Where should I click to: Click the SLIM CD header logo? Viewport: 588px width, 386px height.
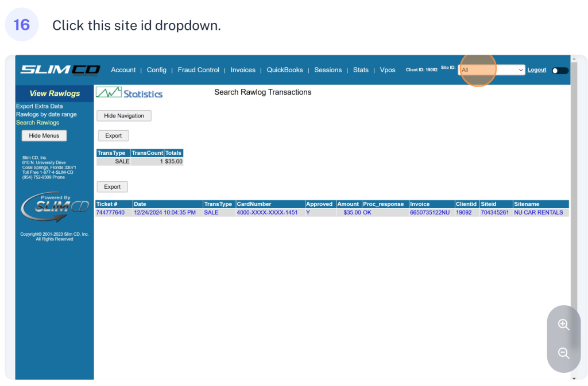pyautogui.click(x=60, y=70)
